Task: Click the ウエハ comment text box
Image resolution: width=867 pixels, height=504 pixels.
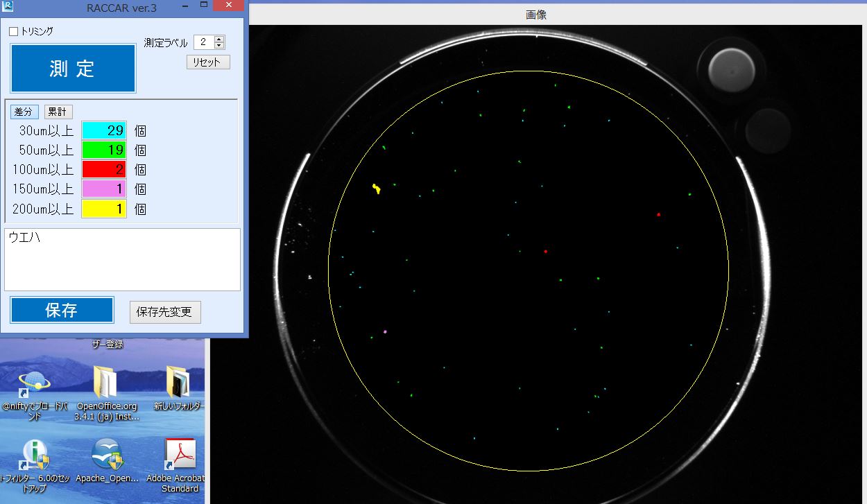Action: pyautogui.click(x=122, y=259)
